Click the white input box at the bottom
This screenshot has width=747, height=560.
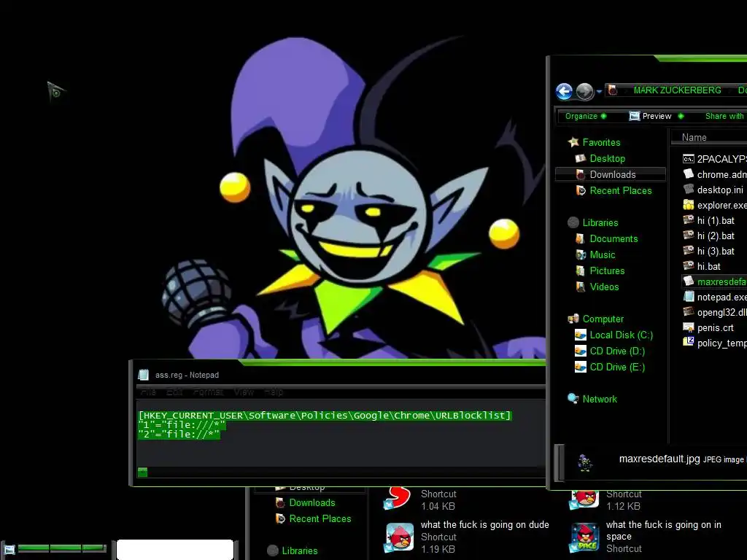(x=175, y=550)
